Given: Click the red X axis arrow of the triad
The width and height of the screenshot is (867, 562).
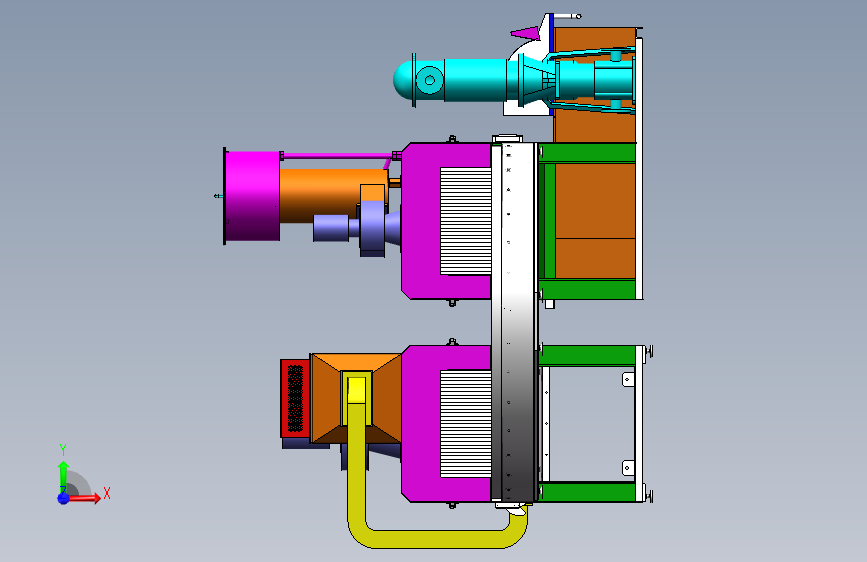Looking at the screenshot, I should 85,498.
